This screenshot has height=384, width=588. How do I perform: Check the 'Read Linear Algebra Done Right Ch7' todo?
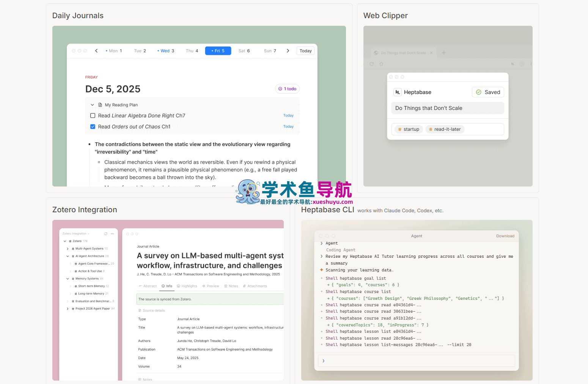[93, 116]
